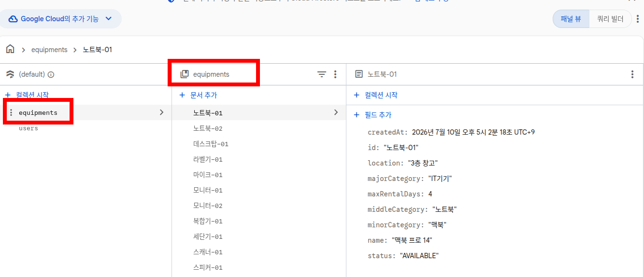
Task: Open the kebab menu beside equipments collection
Action: 11,113
